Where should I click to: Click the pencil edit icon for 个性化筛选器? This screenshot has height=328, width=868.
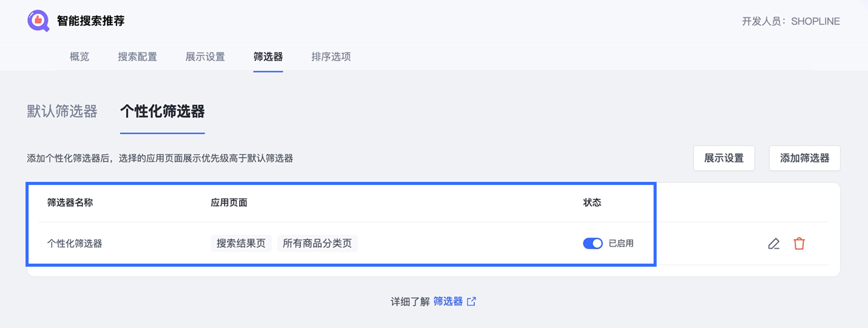(x=774, y=244)
